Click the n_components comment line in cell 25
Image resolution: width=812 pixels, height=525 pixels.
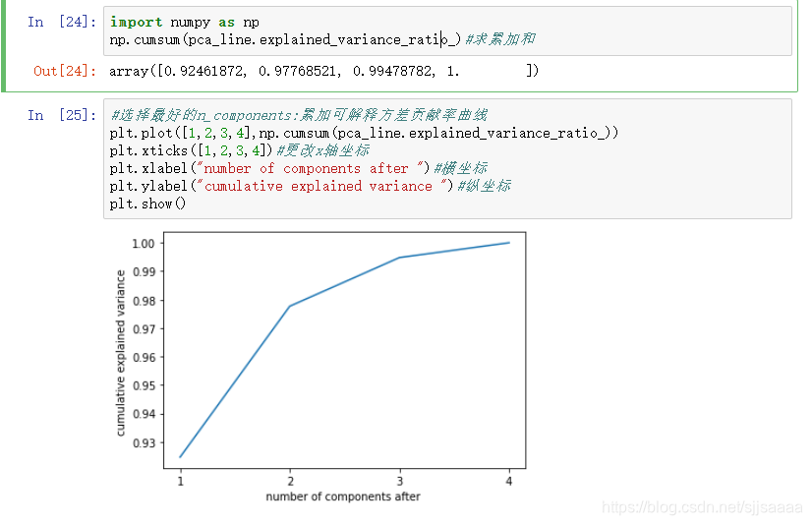[x=299, y=115]
